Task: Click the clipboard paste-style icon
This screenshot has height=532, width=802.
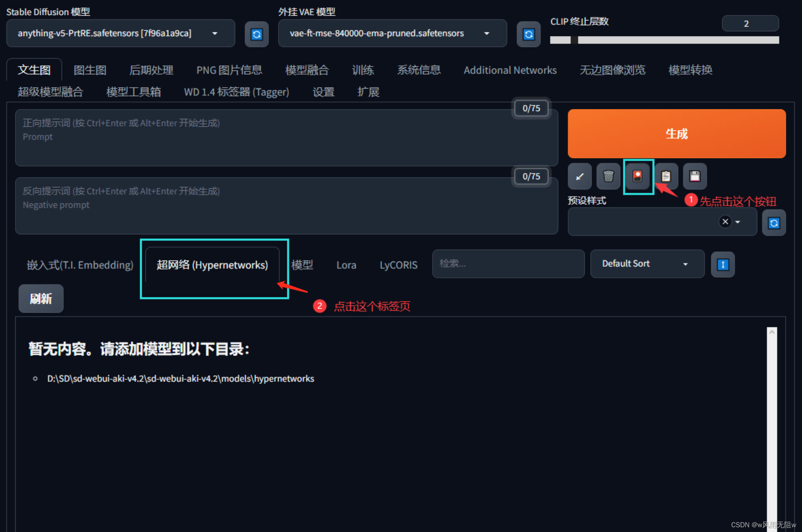Action: point(666,176)
